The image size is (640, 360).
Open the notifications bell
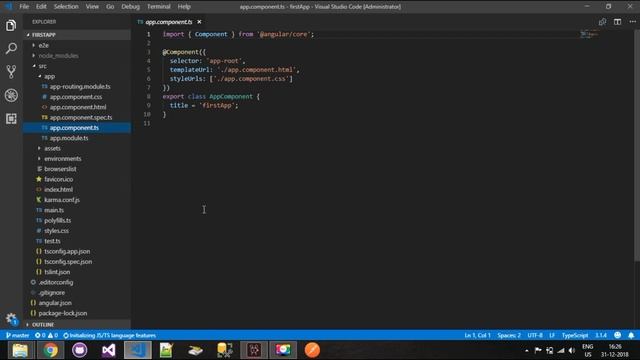(631, 335)
